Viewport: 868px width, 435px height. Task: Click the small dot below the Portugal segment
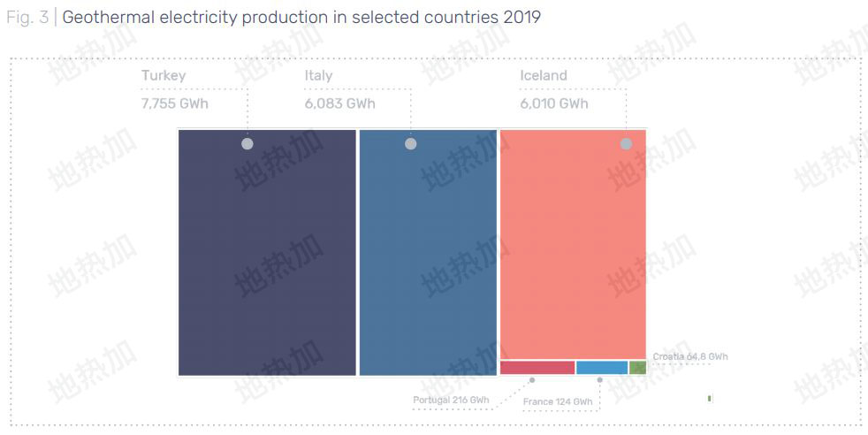coord(532,380)
